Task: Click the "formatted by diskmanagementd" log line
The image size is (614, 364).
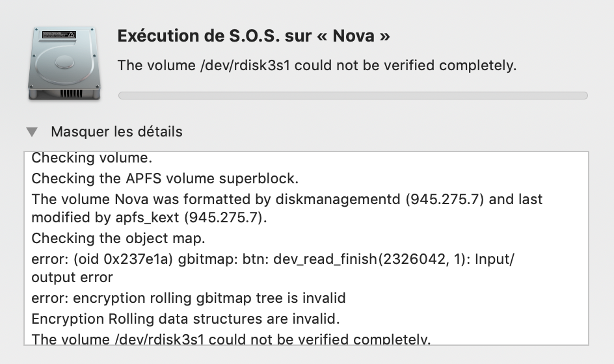Action: (x=286, y=199)
